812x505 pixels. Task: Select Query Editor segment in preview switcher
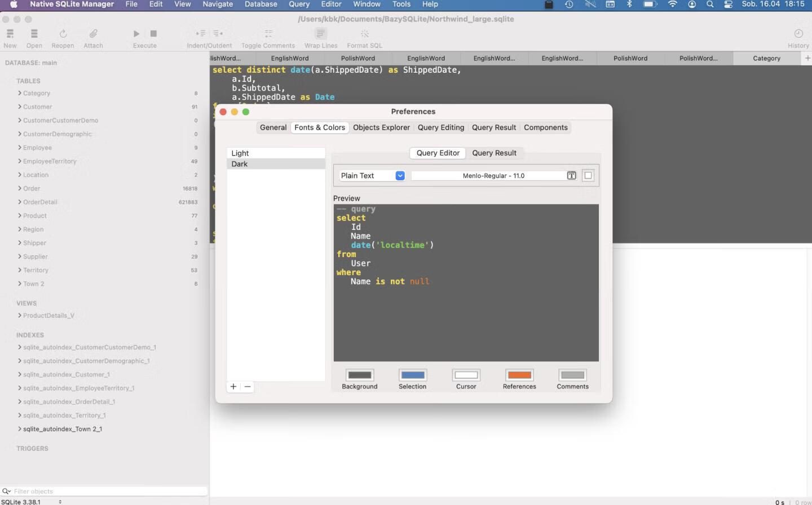click(438, 153)
